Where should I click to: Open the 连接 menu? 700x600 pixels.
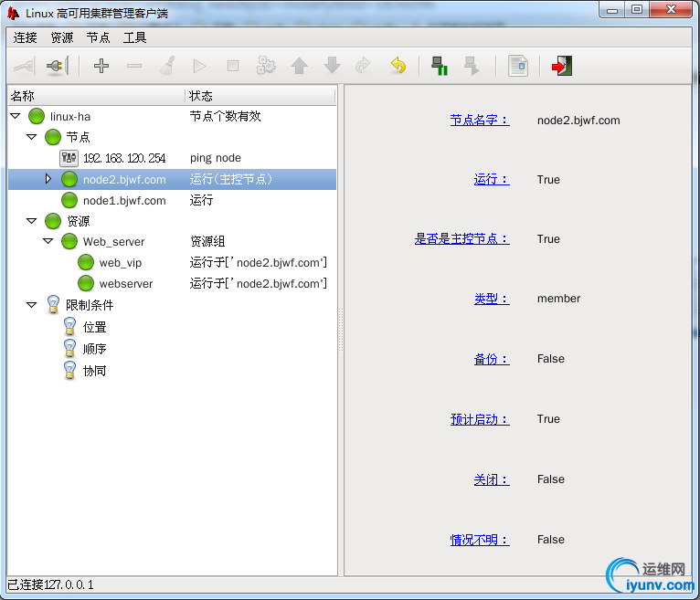coord(25,38)
